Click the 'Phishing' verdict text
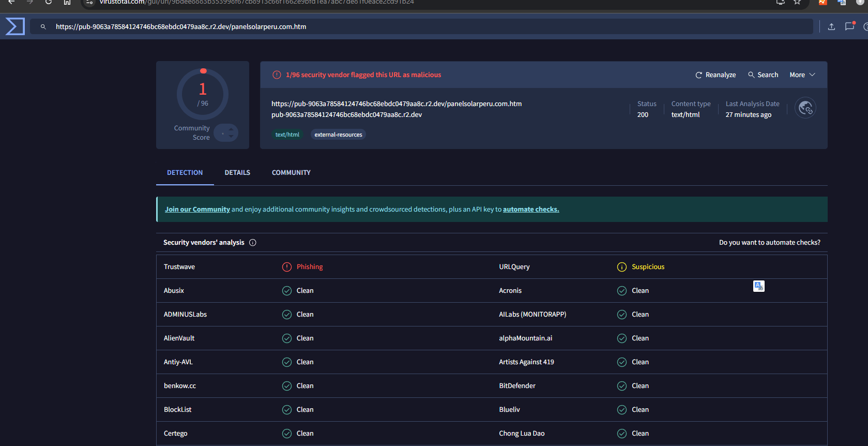 click(310, 267)
